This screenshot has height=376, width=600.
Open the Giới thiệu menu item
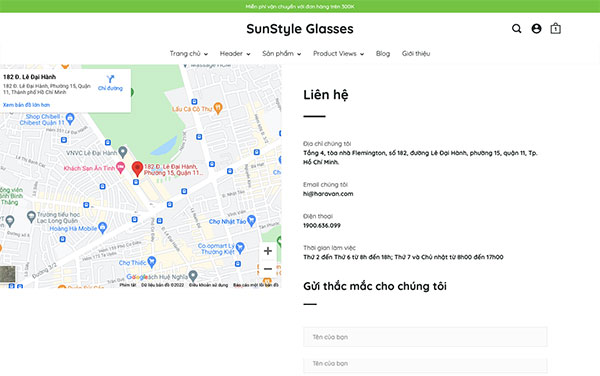(416, 54)
